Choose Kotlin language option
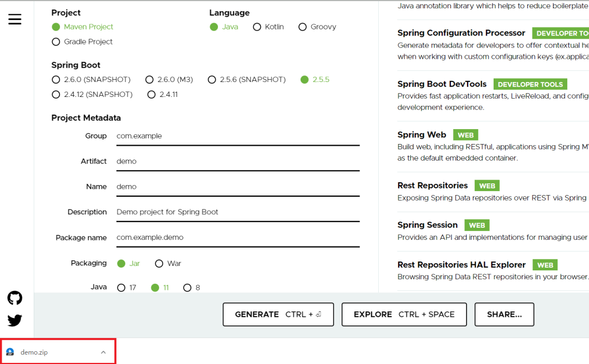The width and height of the screenshot is (589, 364). (x=268, y=27)
